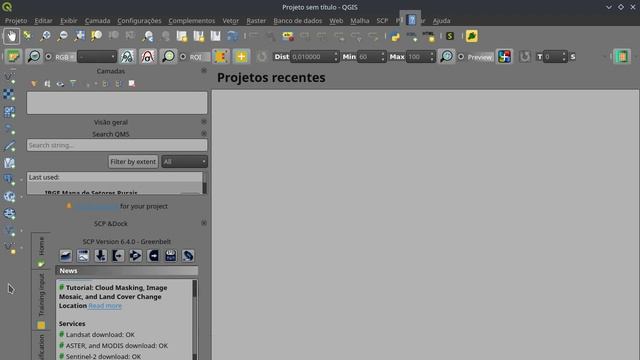The width and height of the screenshot is (640, 360).
Task: Open the Projeto menu
Action: 16,20
